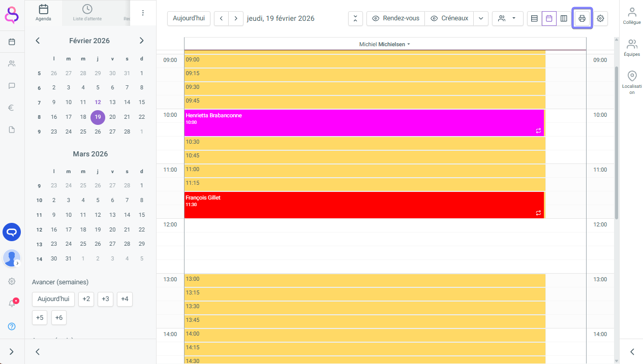Click Aujourd'hui button in top toolbar
The height and width of the screenshot is (364, 643).
(189, 19)
